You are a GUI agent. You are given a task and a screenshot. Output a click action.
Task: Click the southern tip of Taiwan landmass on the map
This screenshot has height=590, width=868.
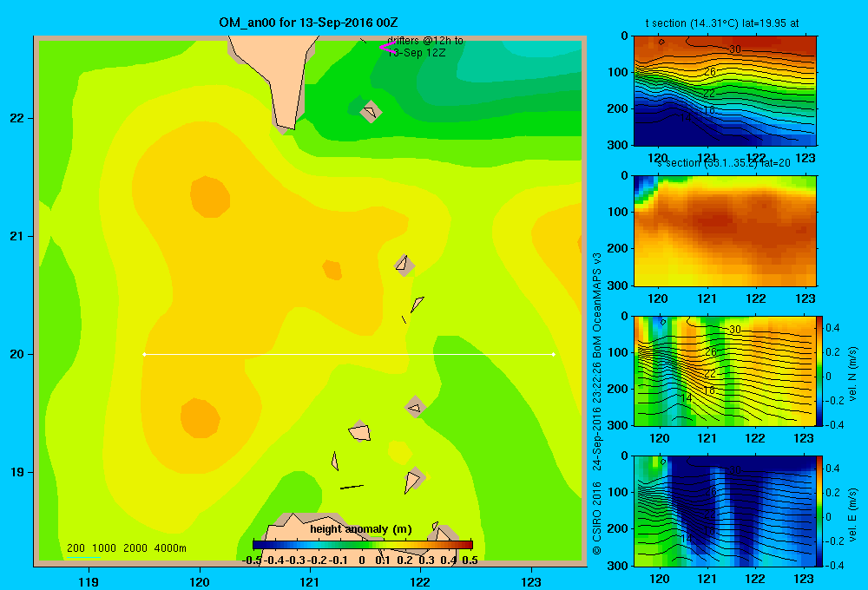(286, 125)
